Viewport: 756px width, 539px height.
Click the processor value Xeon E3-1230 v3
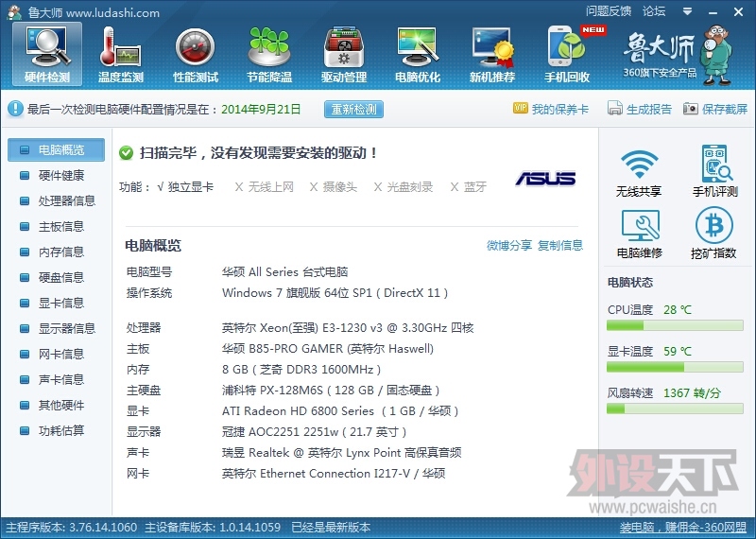click(348, 328)
